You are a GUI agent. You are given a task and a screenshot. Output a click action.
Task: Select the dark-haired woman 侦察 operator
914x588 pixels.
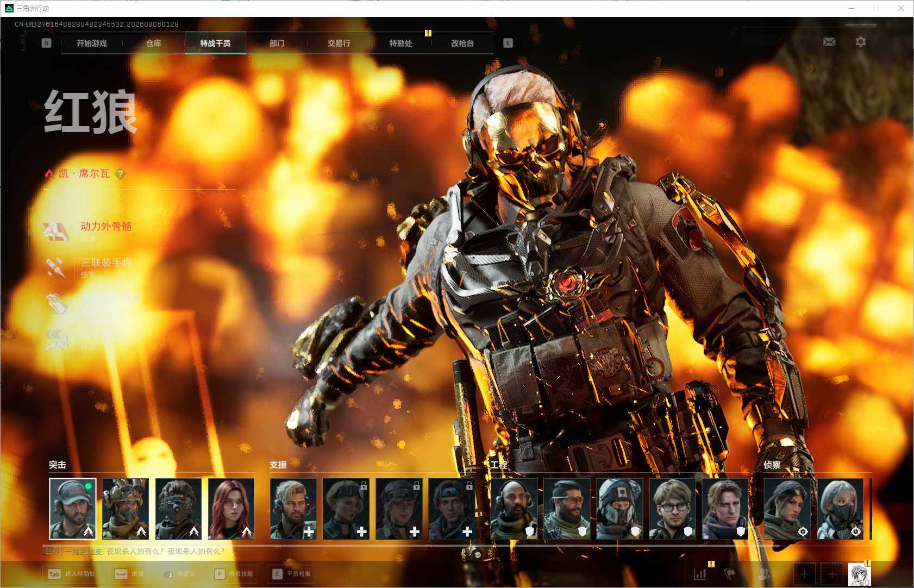(787, 509)
